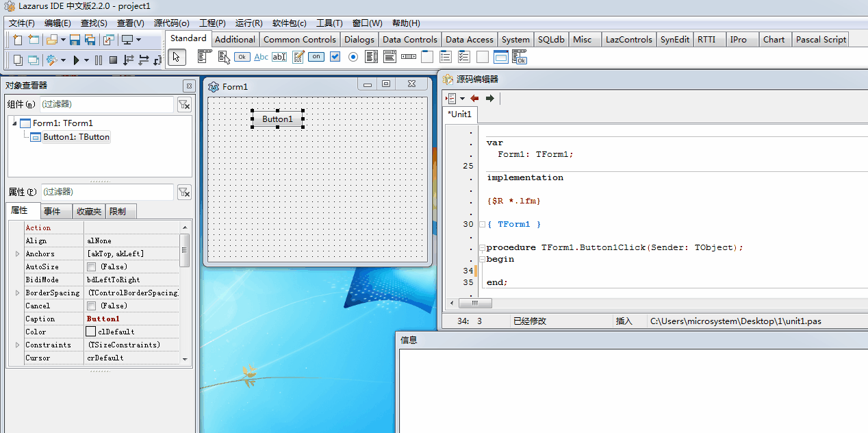Open the Common Controls palette tab

[299, 39]
